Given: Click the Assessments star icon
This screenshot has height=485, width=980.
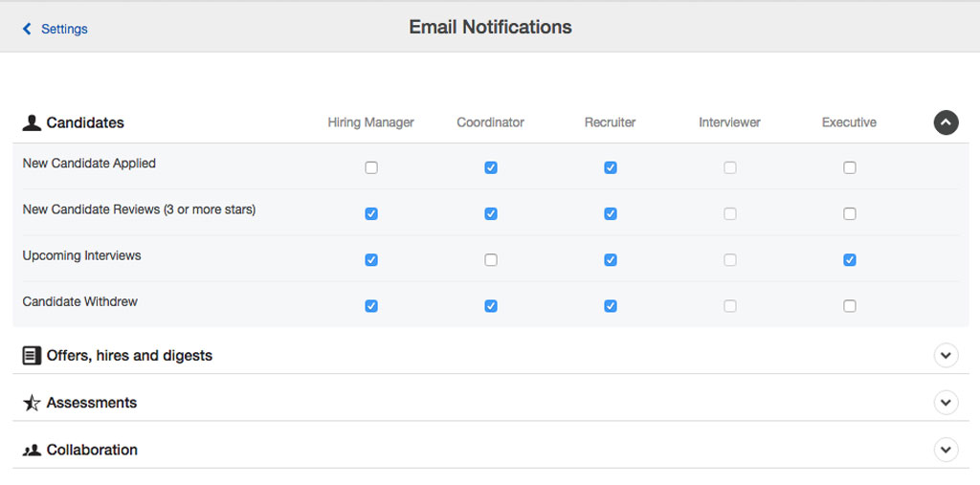Looking at the screenshot, I should (32, 403).
